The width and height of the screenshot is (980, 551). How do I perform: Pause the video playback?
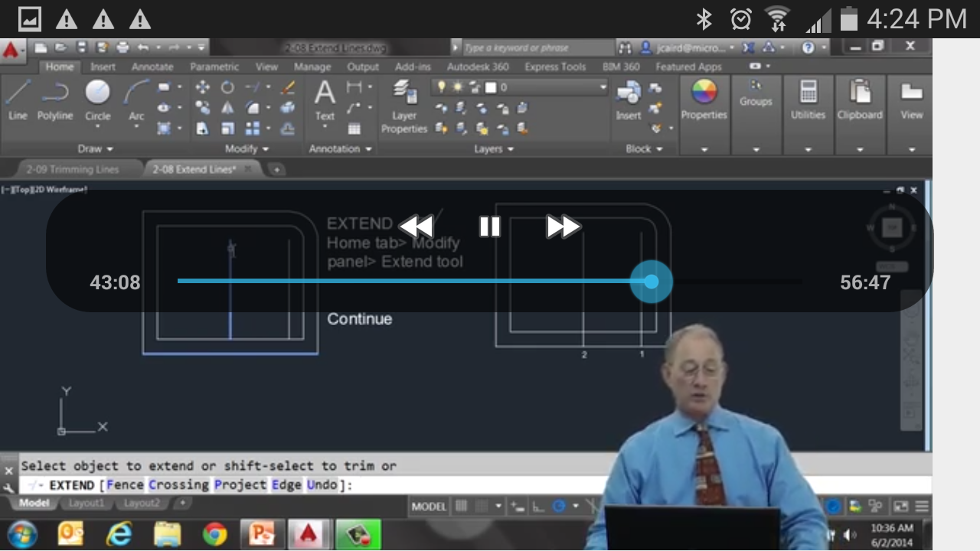pos(490,227)
